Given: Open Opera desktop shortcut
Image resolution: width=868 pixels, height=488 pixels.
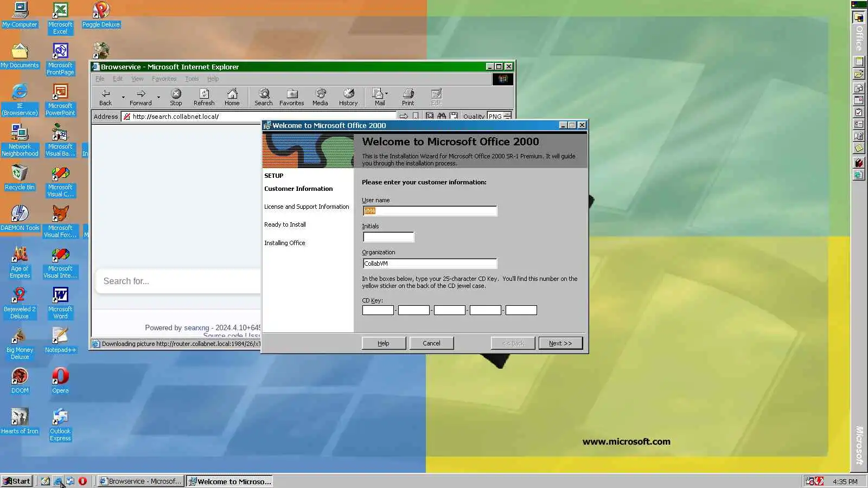Looking at the screenshot, I should tap(60, 381).
